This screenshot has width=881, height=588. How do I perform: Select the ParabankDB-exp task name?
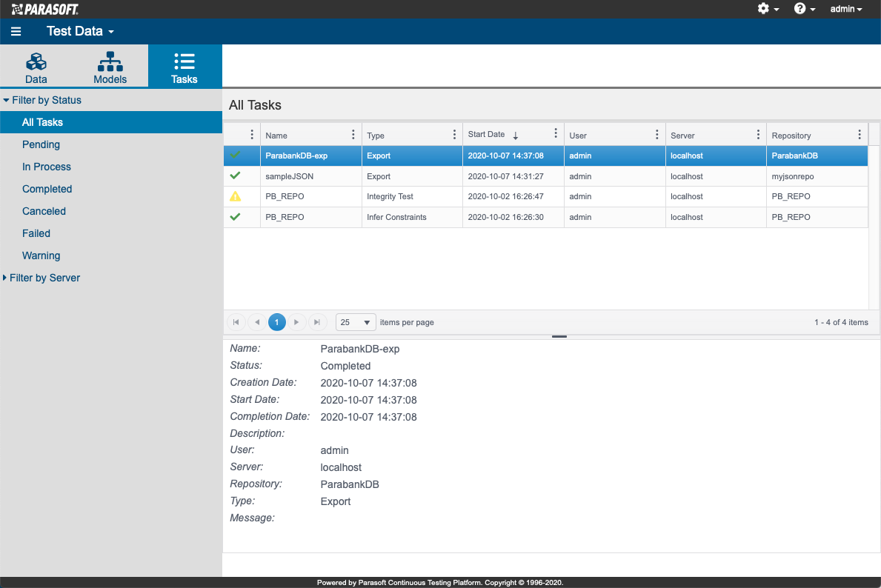point(296,156)
